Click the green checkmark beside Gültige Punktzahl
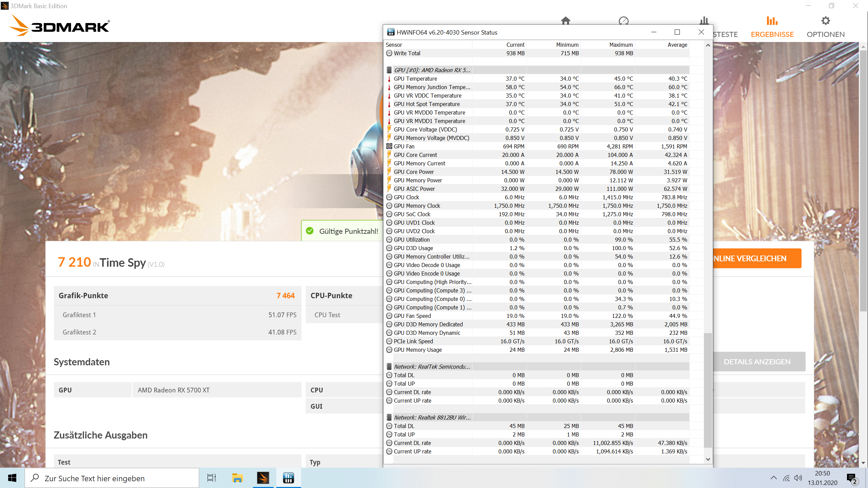 [x=310, y=231]
